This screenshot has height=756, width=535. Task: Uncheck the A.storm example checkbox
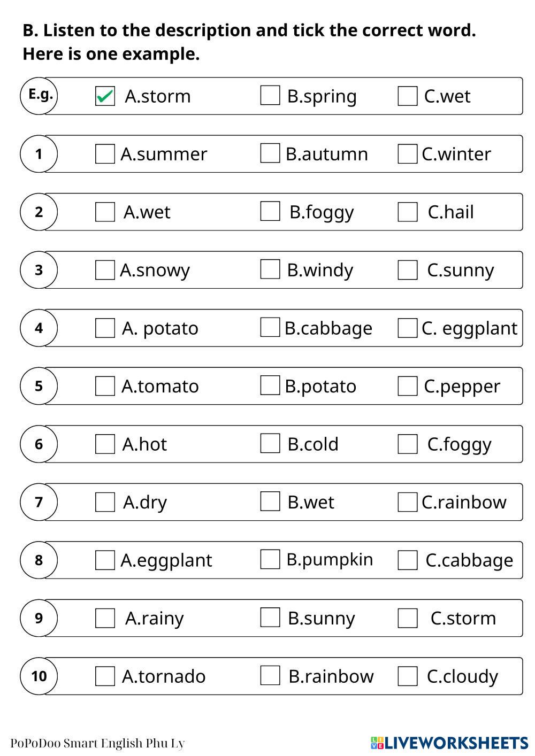coord(105,96)
